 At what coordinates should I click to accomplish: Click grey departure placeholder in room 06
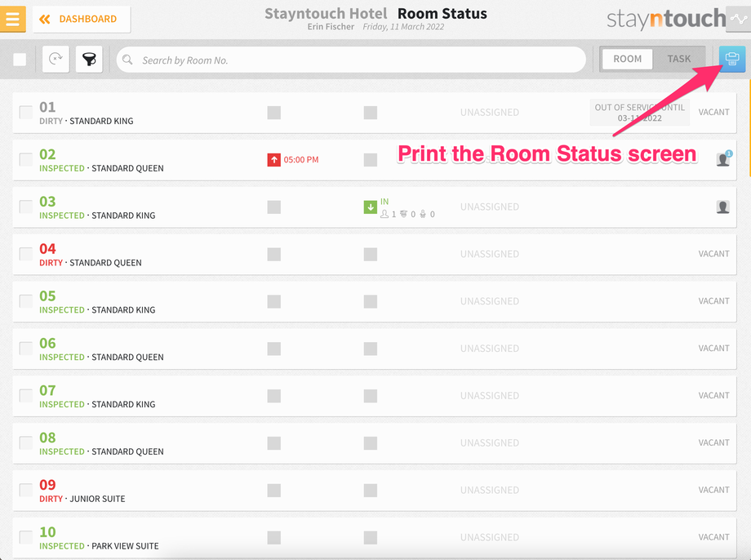[x=274, y=349]
